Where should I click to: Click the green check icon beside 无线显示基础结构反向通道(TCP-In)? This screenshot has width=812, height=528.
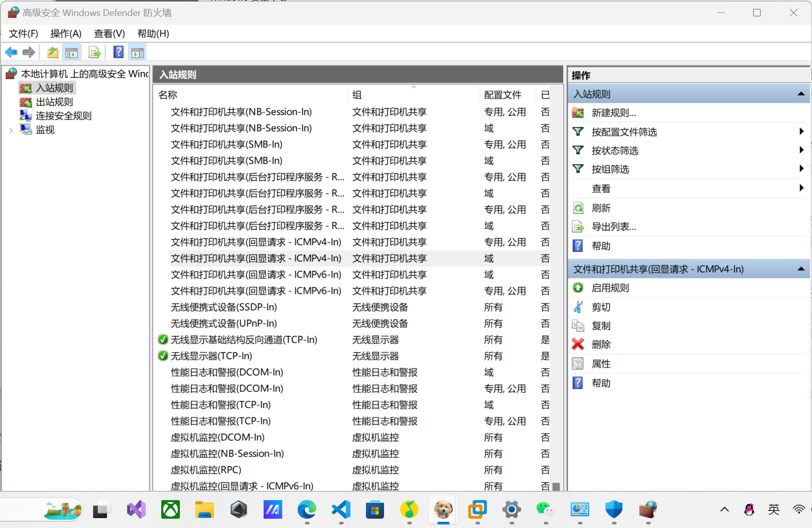[163, 339]
